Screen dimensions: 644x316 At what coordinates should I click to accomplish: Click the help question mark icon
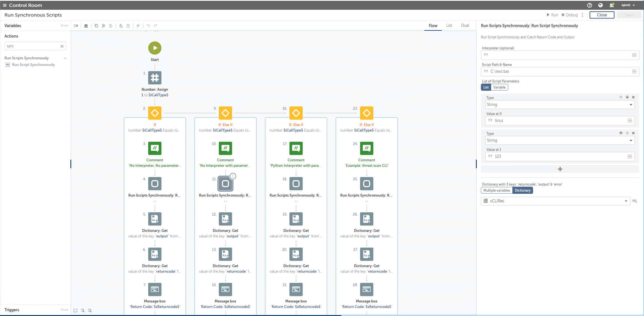pos(590,5)
